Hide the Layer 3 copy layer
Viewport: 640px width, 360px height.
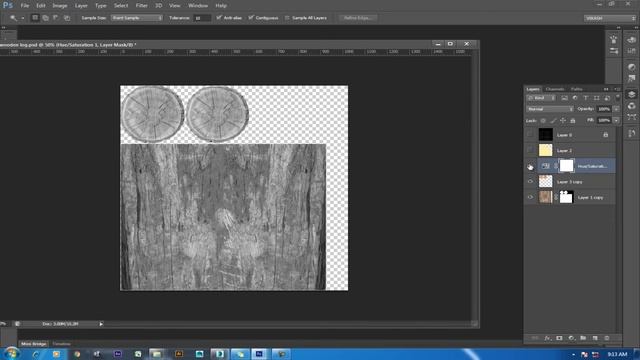(x=530, y=181)
